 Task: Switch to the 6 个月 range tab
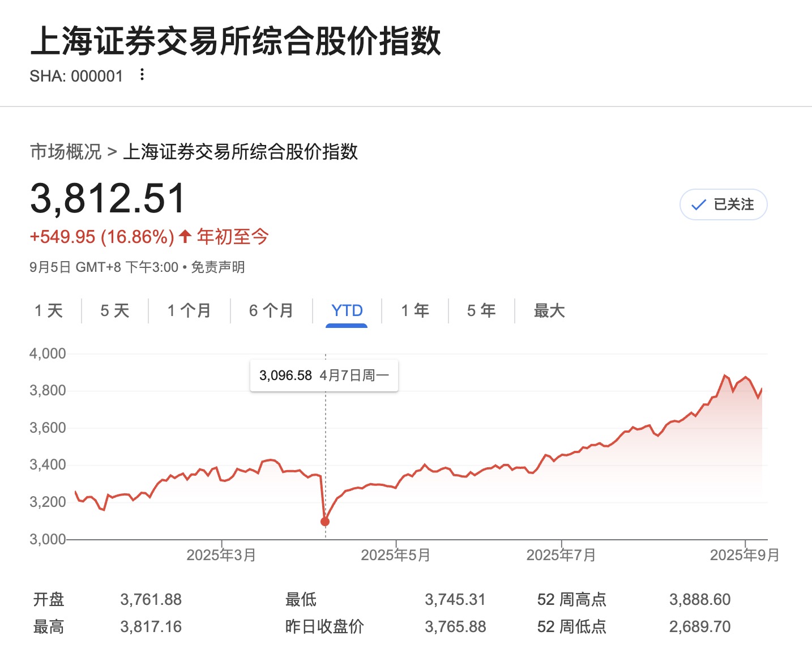click(271, 310)
